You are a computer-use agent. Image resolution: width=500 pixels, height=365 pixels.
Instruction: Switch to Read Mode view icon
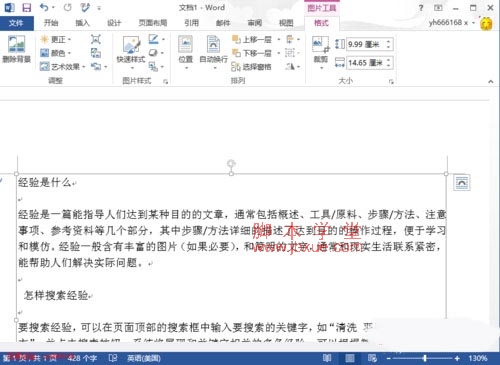click(x=327, y=358)
